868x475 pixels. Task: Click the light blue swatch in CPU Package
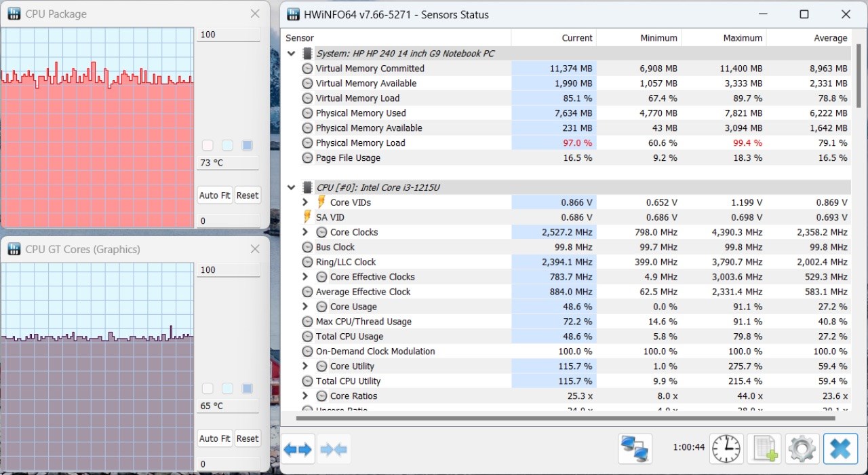click(x=227, y=145)
